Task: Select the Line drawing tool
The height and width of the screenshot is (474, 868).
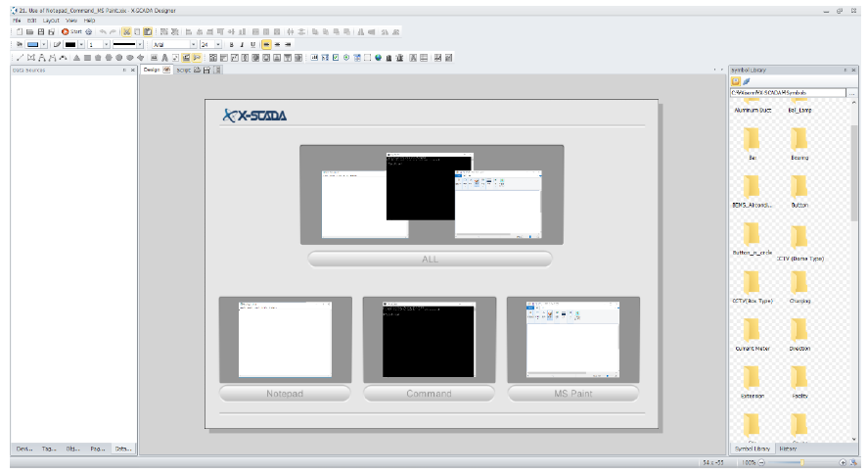Action: click(20, 58)
